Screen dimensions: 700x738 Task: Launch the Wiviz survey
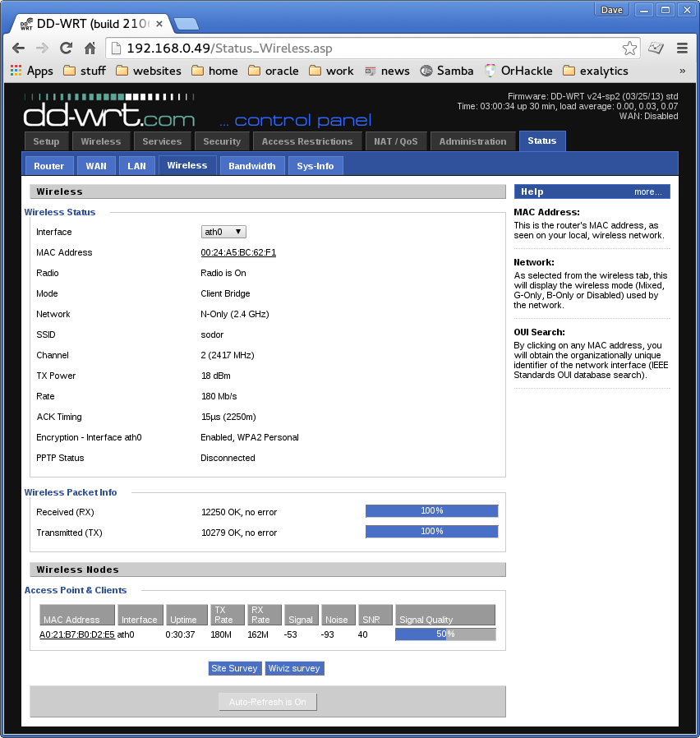tap(294, 668)
